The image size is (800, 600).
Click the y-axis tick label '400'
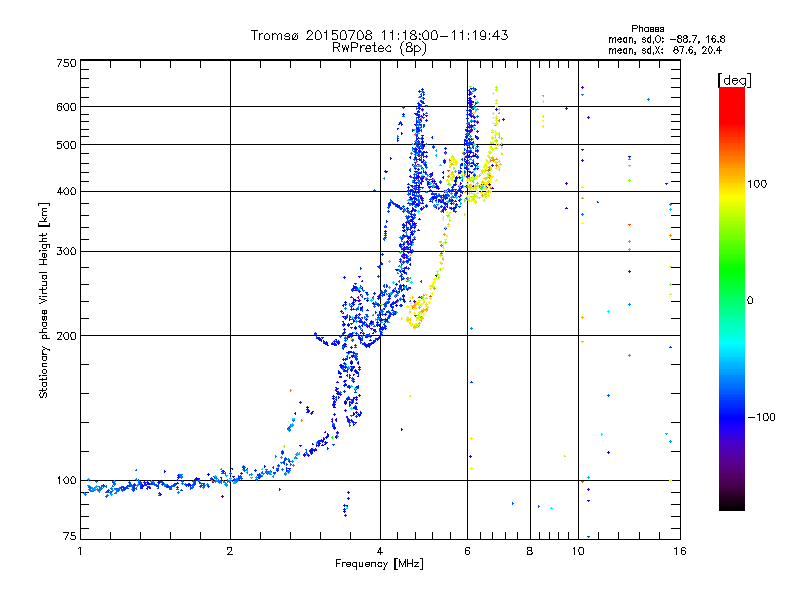pyautogui.click(x=66, y=191)
